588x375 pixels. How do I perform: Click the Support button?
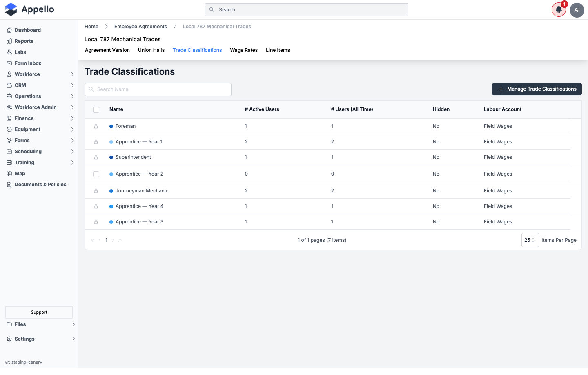[39, 312]
